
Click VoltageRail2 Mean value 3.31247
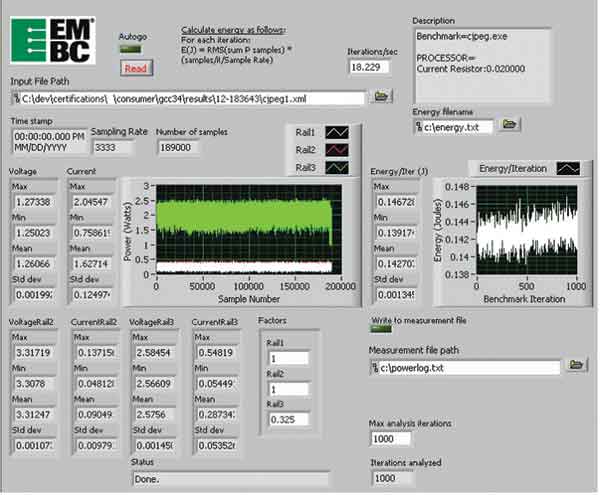tap(34, 415)
